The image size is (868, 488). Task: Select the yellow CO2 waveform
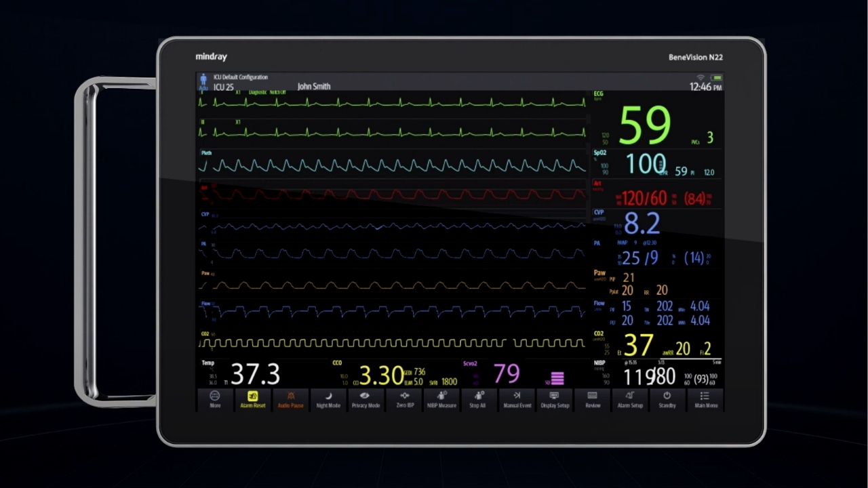393,344
